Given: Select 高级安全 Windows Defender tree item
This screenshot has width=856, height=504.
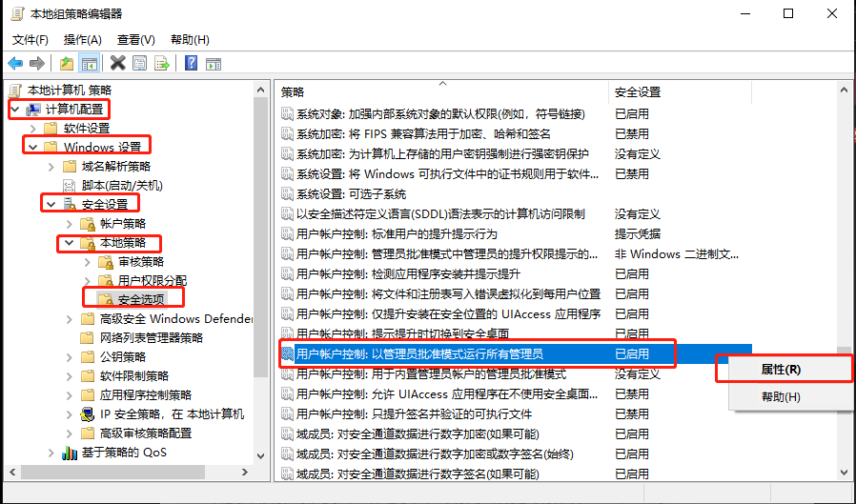Looking at the screenshot, I should [x=175, y=318].
